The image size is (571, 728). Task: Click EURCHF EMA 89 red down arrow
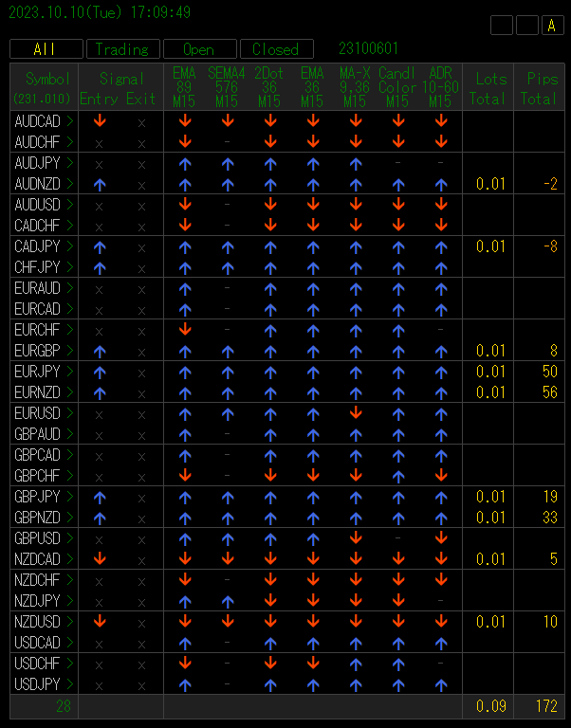(x=185, y=330)
